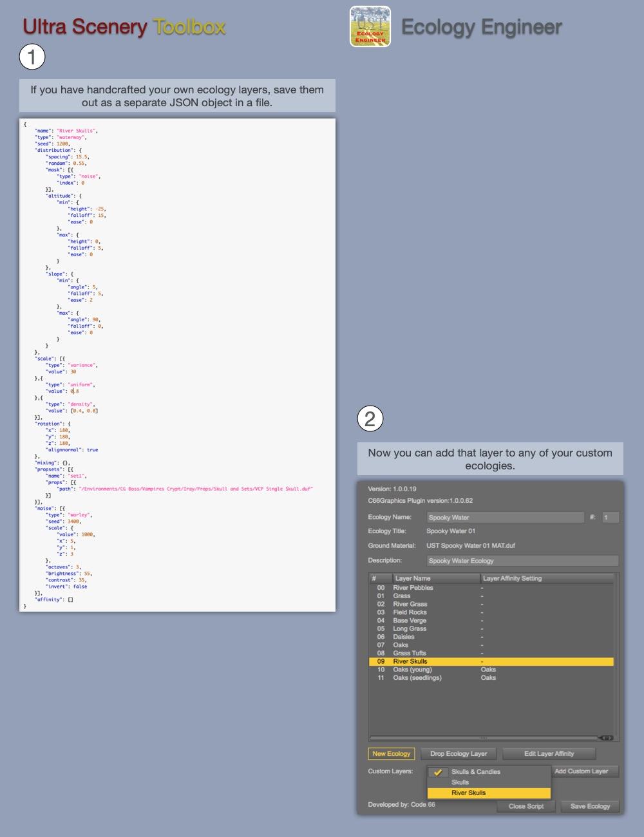Select the '03 Field Rocks' layer row
This screenshot has height=837, width=644.
491,612
